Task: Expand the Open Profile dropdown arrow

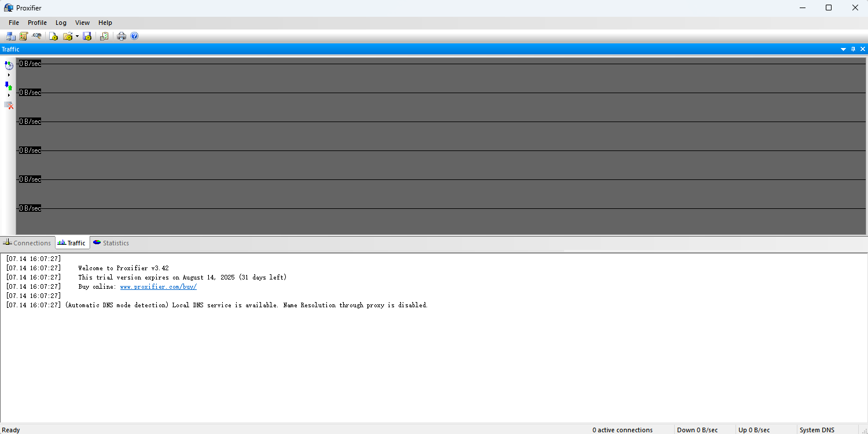Action: coord(77,36)
